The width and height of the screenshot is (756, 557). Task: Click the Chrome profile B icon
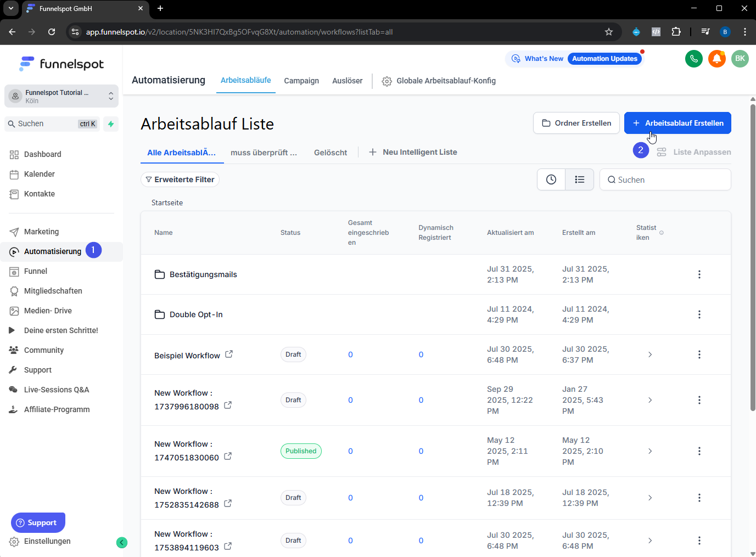(725, 32)
